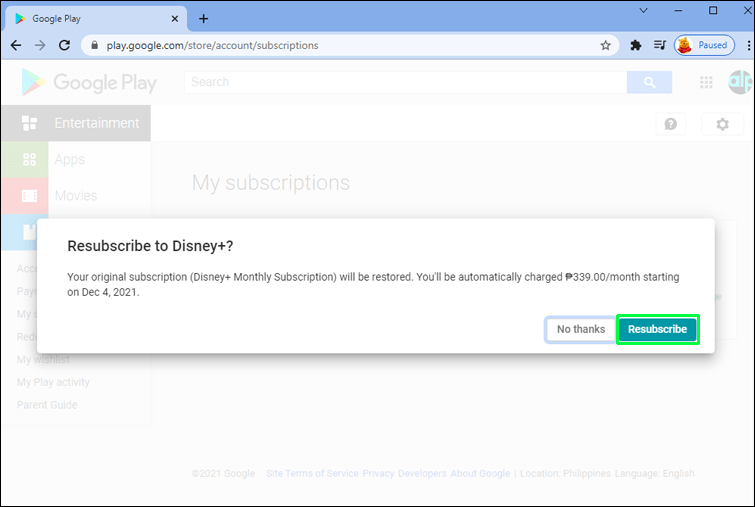Close the Google Play tab
Screen dimensions: 755x507
tap(175, 19)
